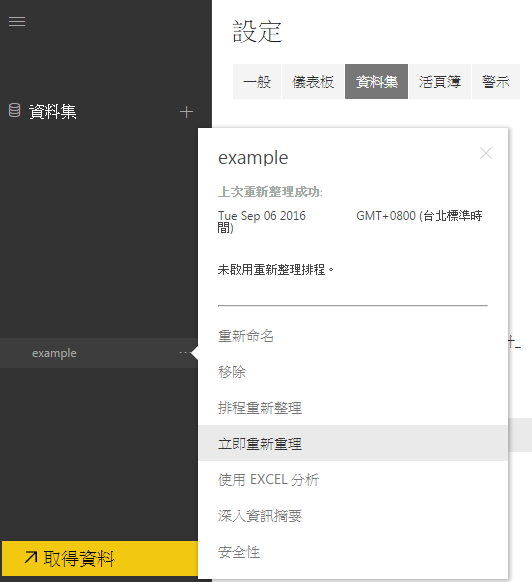The height and width of the screenshot is (582, 532).
Task: Click the arrow icon on 取得資料
Action: pyautogui.click(x=31, y=558)
